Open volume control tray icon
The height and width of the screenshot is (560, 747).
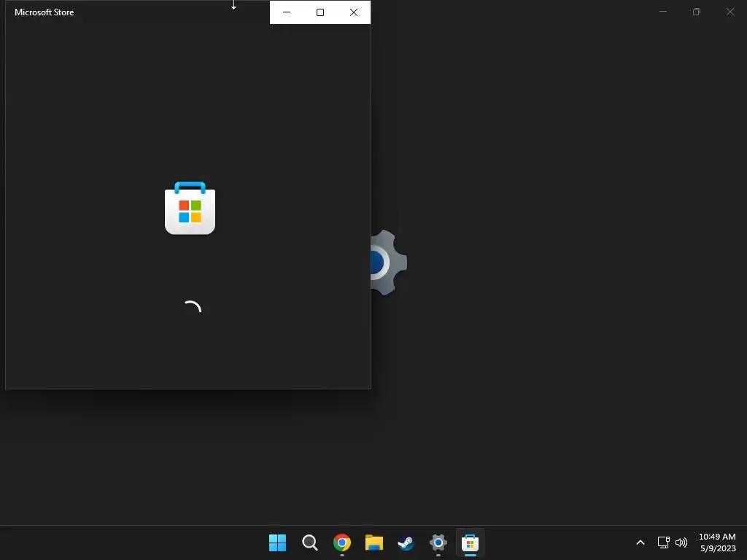[x=681, y=542]
